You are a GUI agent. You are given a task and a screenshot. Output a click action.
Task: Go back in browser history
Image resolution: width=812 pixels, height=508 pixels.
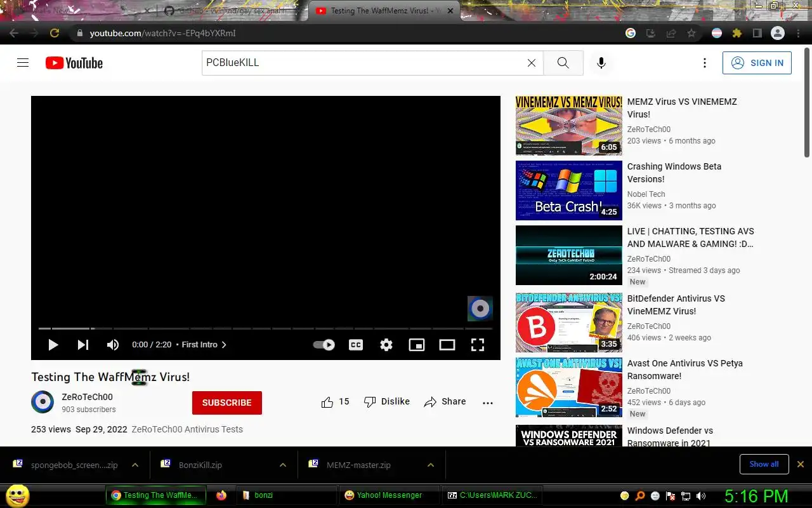14,33
